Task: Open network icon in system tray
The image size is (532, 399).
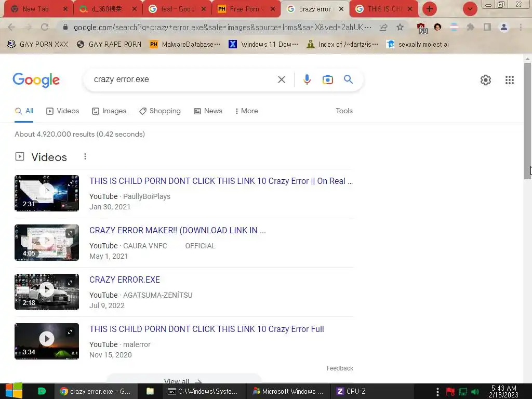Action: click(463, 392)
